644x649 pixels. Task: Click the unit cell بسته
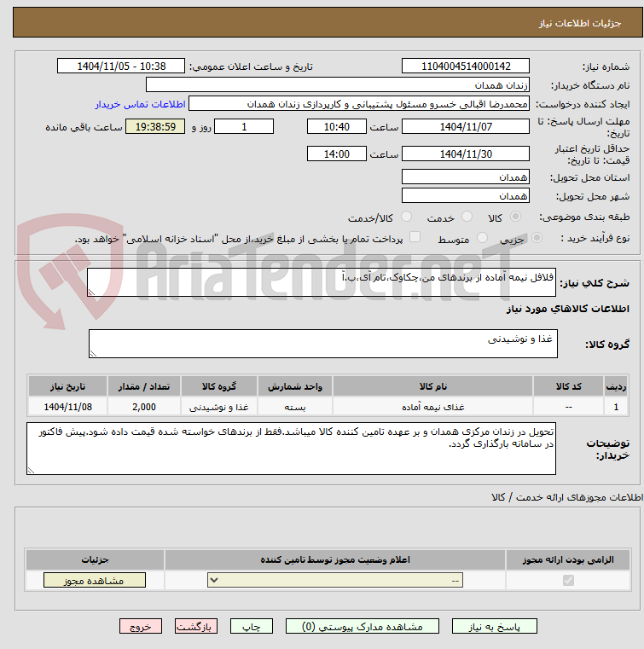click(294, 407)
